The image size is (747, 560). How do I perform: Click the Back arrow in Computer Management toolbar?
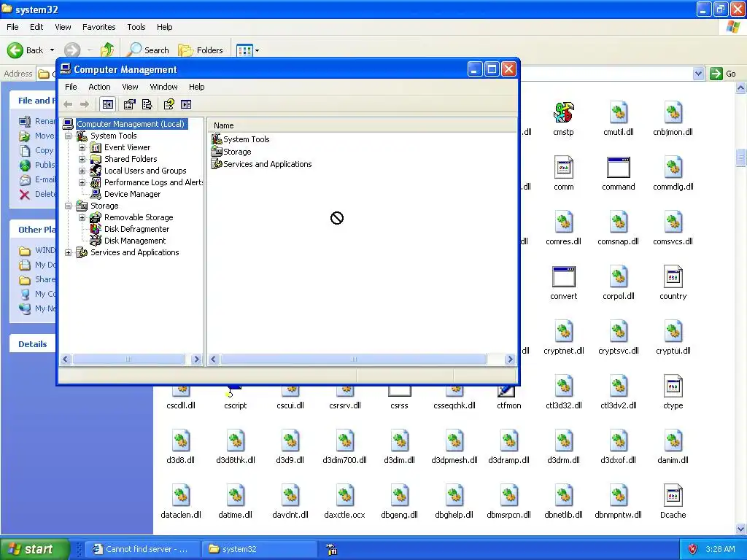click(x=68, y=104)
